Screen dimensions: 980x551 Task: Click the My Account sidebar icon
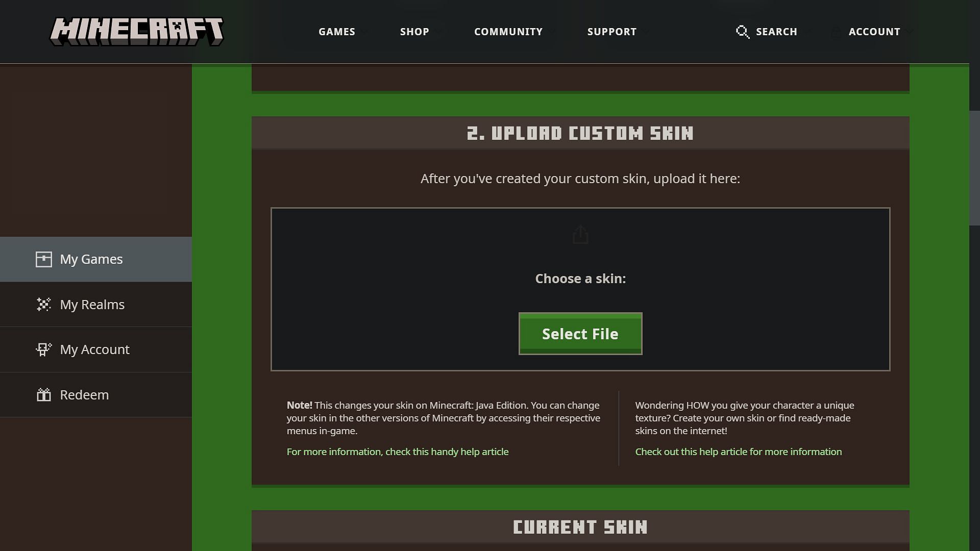[44, 349]
